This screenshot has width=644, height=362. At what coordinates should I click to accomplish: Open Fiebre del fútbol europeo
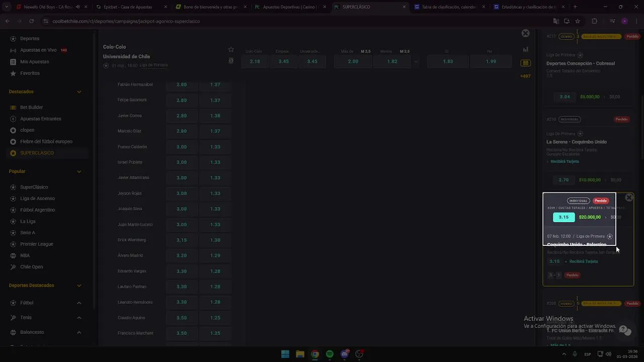[46, 142]
